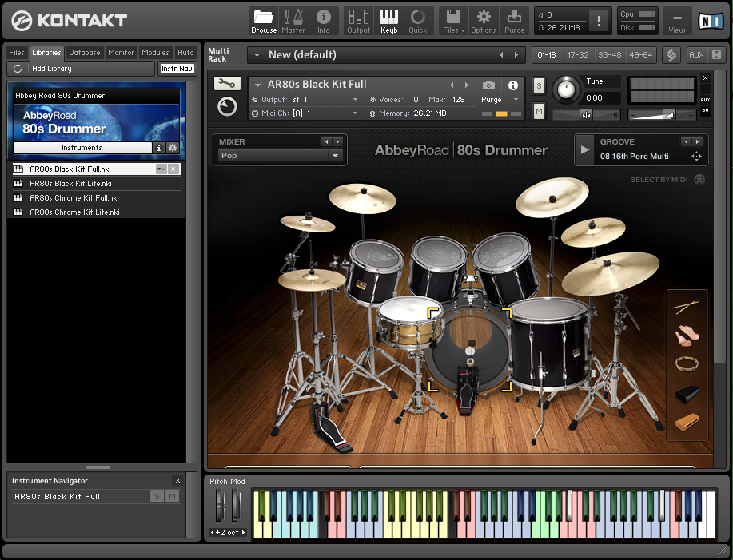Mute the instrument with M
This screenshot has width=733, height=560.
539,112
